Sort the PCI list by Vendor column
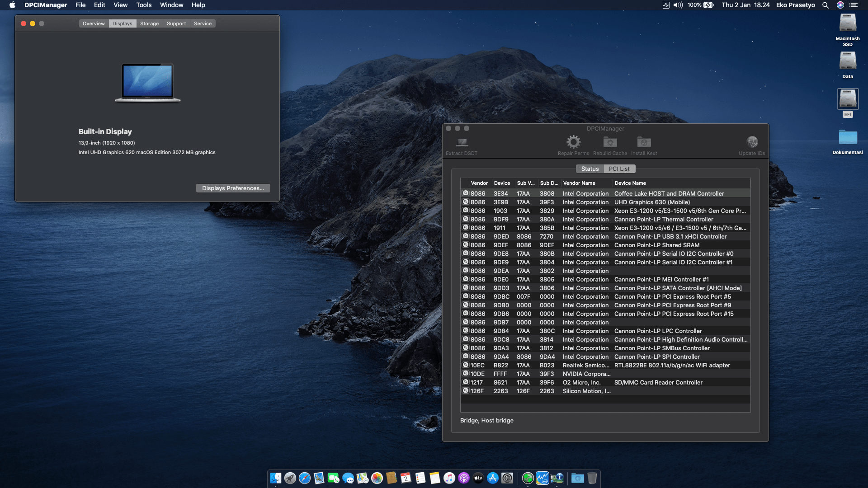Viewport: 868px width, 488px height. (479, 183)
